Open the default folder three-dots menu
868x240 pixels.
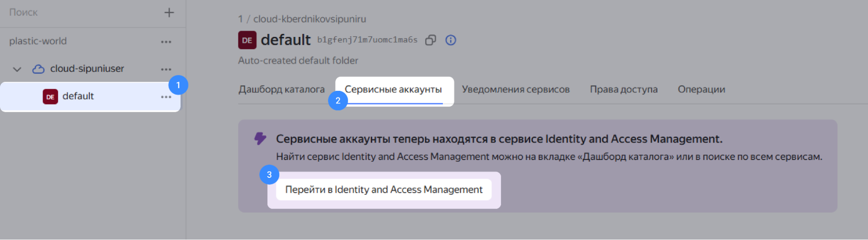click(166, 97)
